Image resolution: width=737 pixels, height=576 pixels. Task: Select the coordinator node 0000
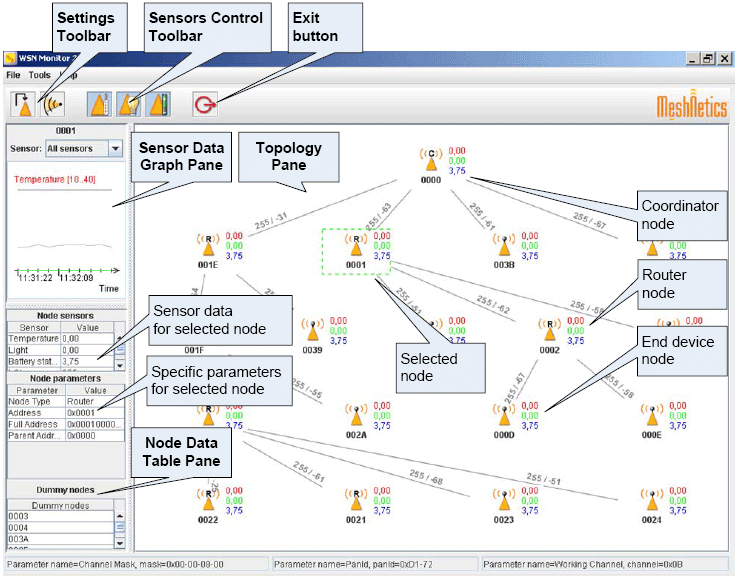tap(431, 160)
